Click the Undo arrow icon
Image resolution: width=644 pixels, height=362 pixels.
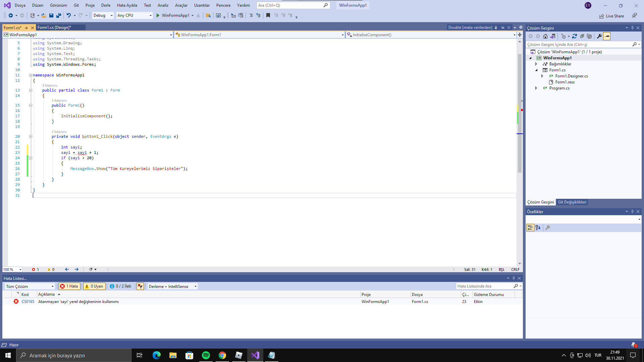click(68, 15)
